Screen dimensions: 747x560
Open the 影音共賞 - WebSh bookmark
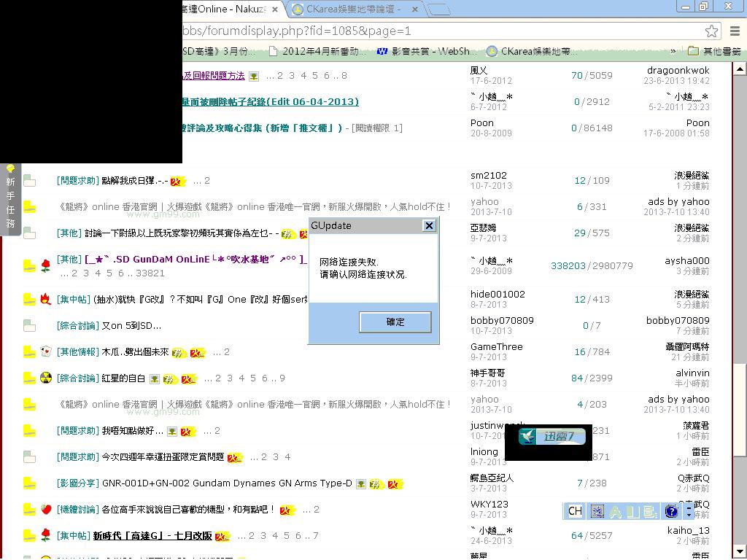(x=427, y=52)
